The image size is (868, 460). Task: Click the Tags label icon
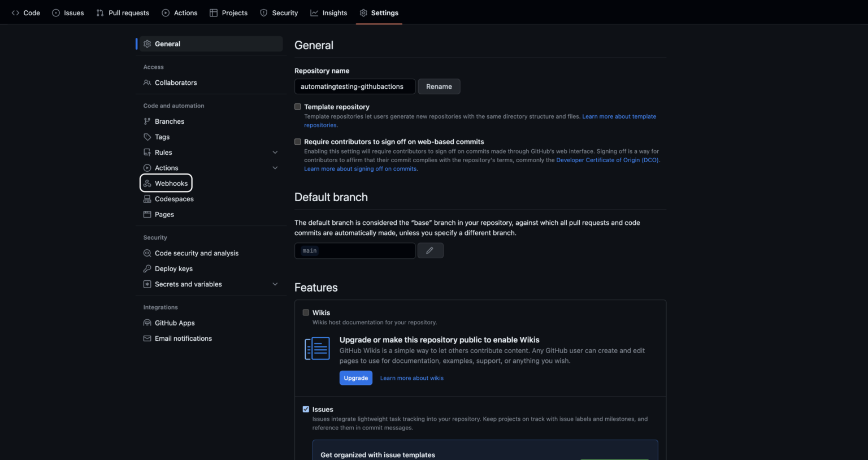[147, 137]
